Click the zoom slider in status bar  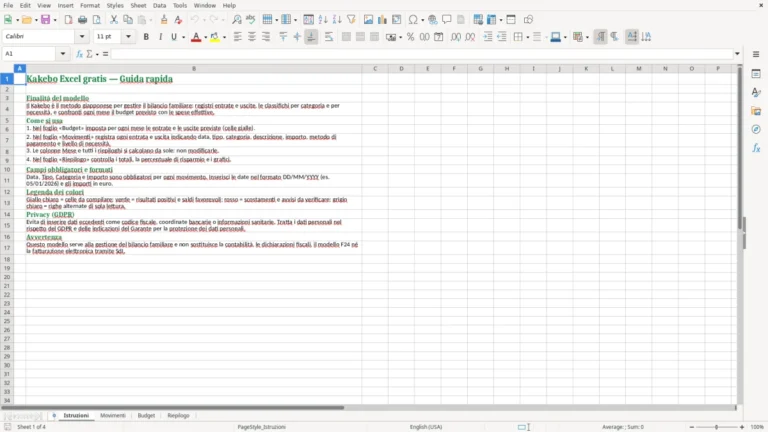(x=717, y=427)
